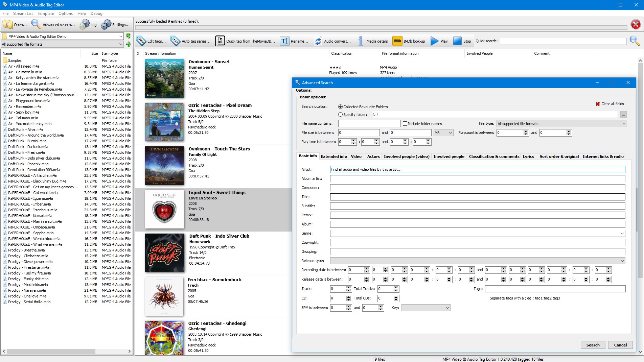Start the Audio convert tool
Image resolution: width=644 pixels, height=362 pixels.
click(332, 41)
